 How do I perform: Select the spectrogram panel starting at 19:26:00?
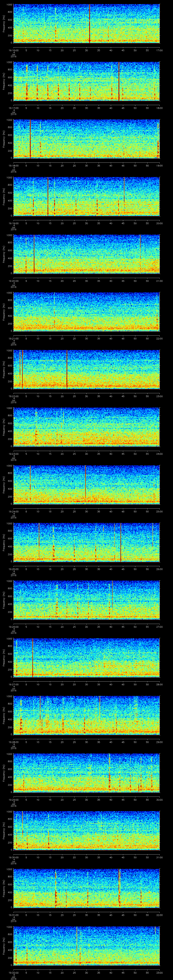(x=86, y=600)
